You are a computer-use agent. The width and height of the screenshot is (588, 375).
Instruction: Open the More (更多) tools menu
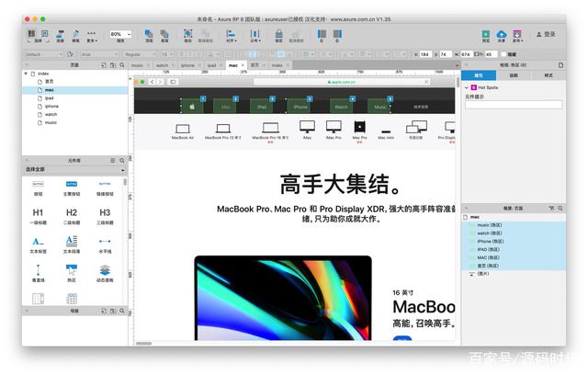coord(92,36)
